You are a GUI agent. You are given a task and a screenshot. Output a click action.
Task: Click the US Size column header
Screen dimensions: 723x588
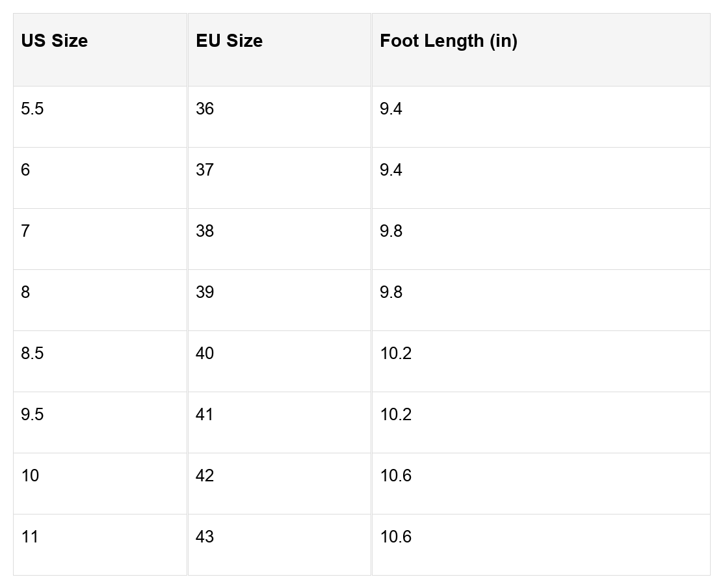(100, 50)
